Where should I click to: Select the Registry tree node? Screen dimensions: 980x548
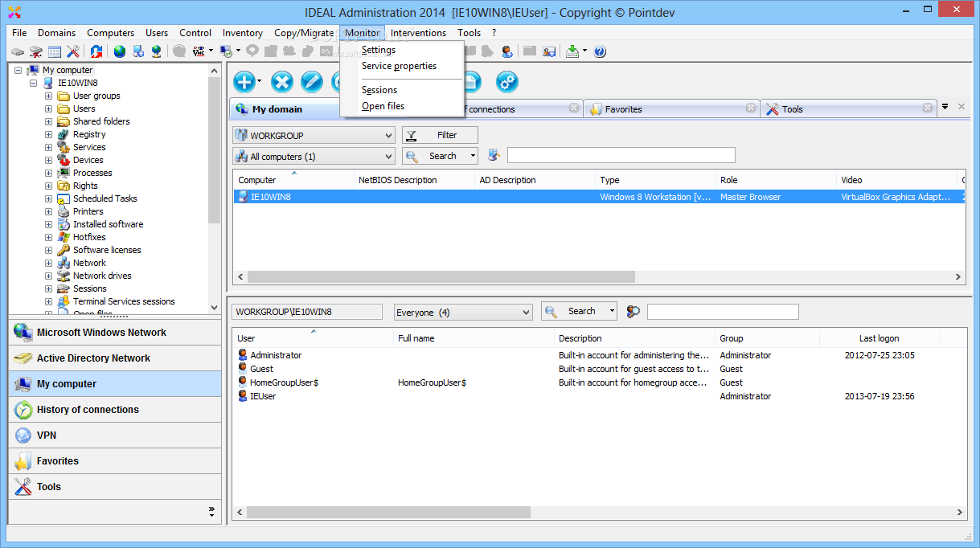pyautogui.click(x=89, y=134)
